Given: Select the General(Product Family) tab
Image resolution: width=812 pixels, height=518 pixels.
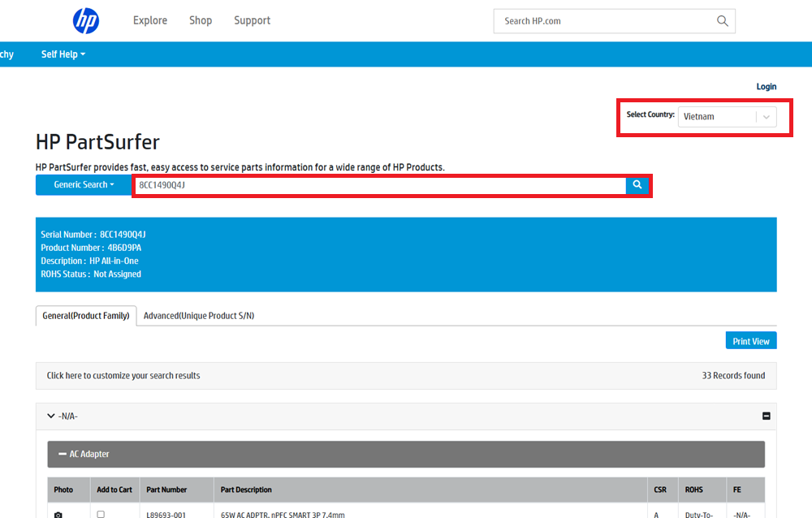Looking at the screenshot, I should point(86,316).
